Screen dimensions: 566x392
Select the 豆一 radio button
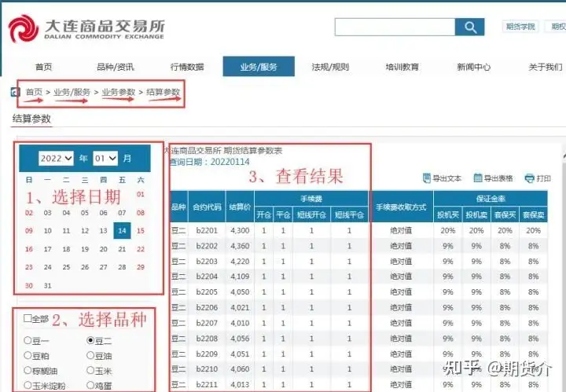point(28,340)
